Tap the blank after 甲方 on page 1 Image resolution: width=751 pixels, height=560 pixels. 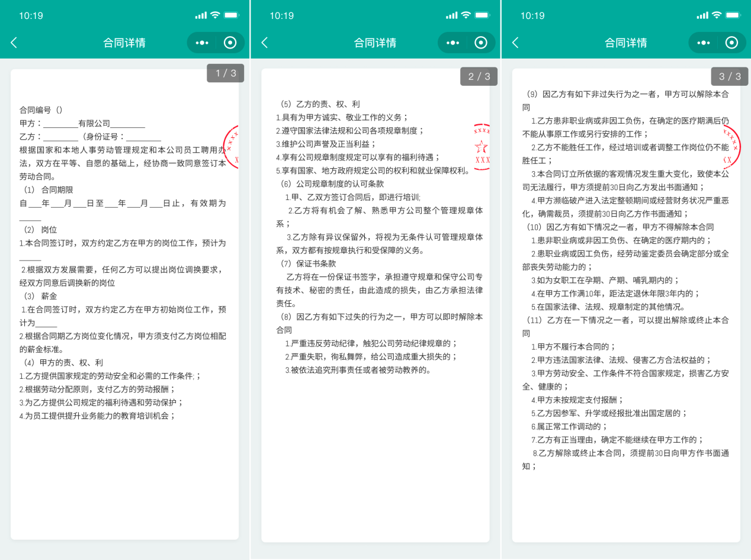pos(60,124)
